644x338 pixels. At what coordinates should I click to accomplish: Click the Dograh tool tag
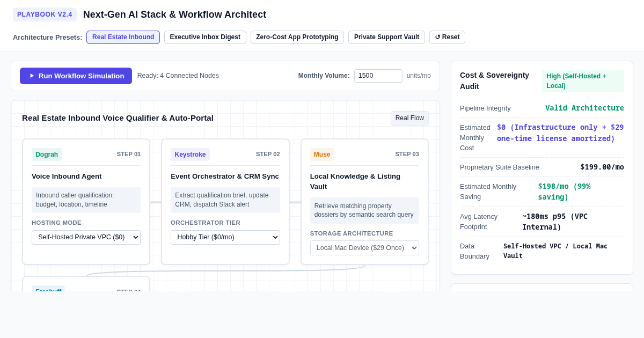(x=47, y=155)
